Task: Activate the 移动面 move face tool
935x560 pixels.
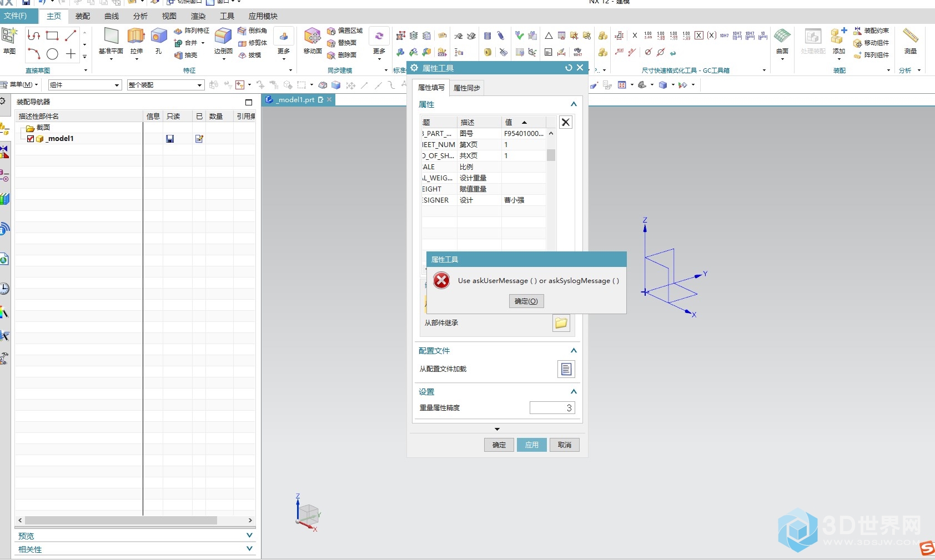Action: click(x=313, y=41)
